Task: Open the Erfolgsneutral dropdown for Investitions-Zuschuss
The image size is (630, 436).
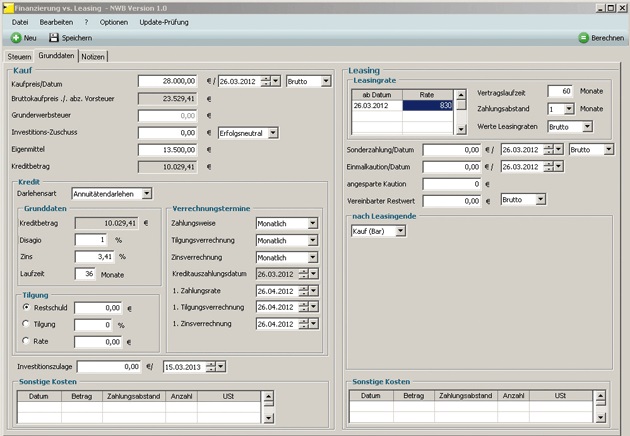Action: click(x=248, y=132)
